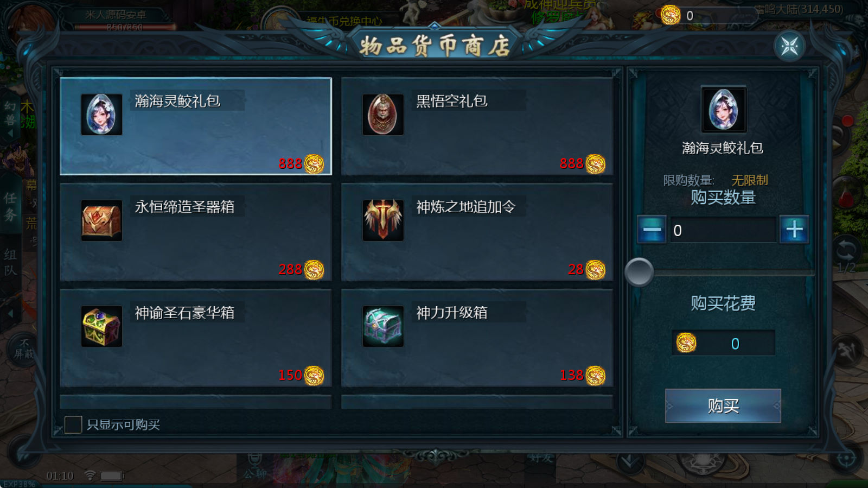Select the 神力升级箱 teal chest icon
Screen dimensions: 868x488
[x=383, y=326]
